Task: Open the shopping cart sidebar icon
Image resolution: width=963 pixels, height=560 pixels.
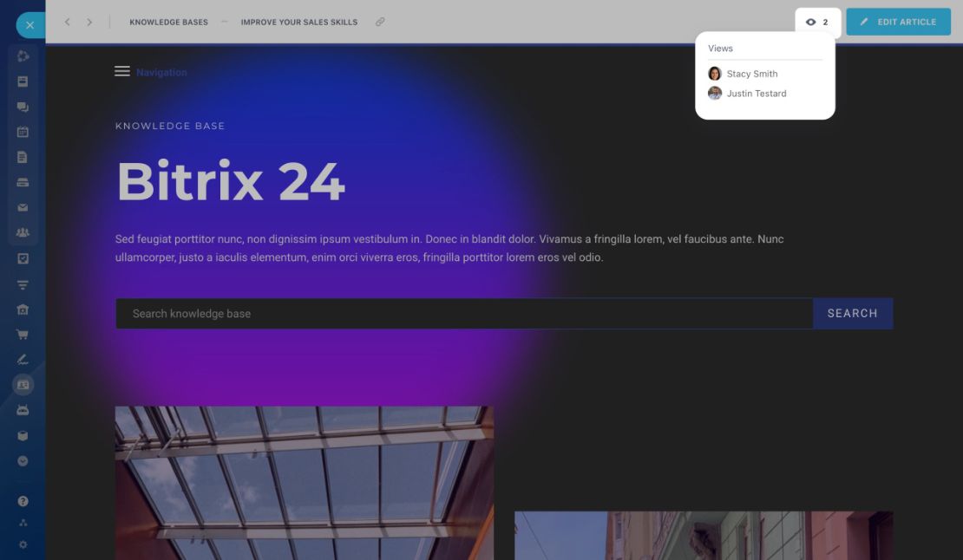Action: pos(23,335)
